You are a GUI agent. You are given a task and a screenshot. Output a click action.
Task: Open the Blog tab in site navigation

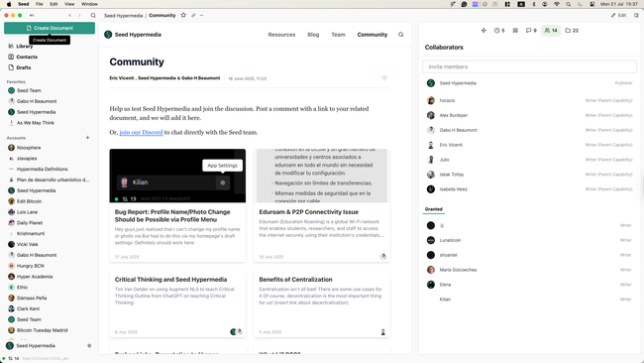313,35
